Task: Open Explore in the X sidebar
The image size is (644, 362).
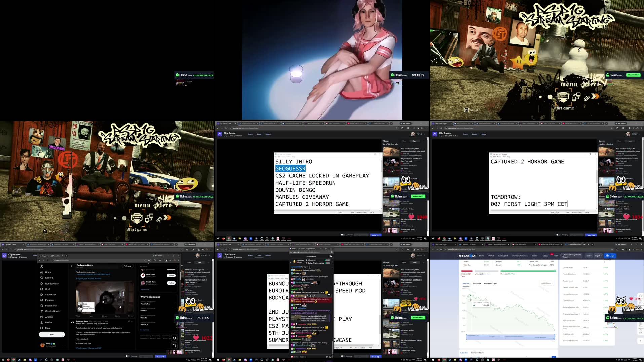Action: [47, 278]
